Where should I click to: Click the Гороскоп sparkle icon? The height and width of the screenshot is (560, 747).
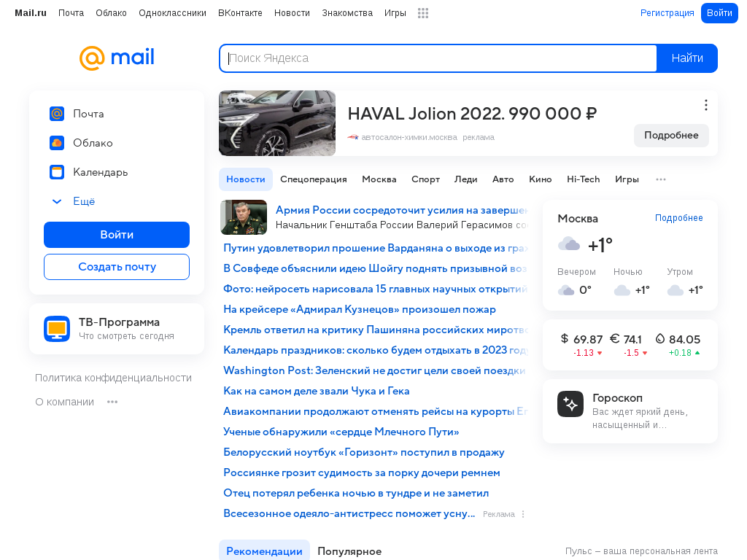[x=570, y=404]
